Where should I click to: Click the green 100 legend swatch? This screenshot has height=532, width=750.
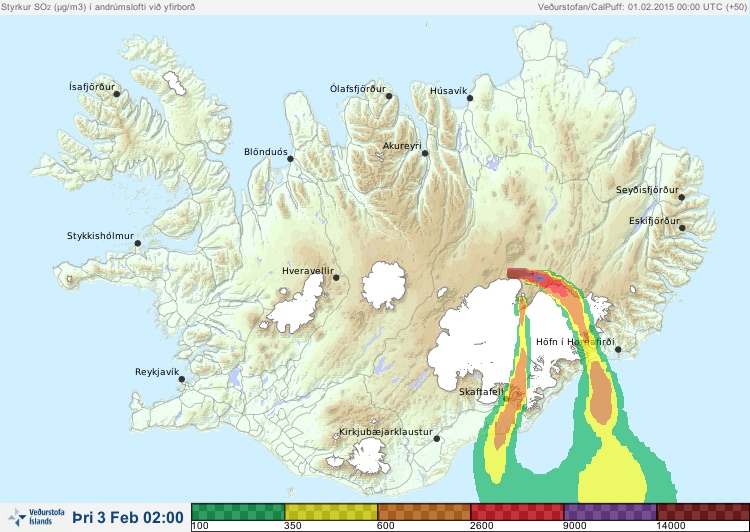tap(238, 511)
